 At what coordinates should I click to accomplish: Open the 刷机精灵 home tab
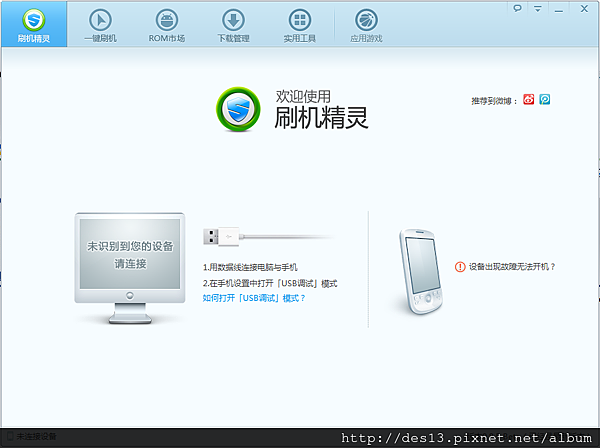pos(34,24)
